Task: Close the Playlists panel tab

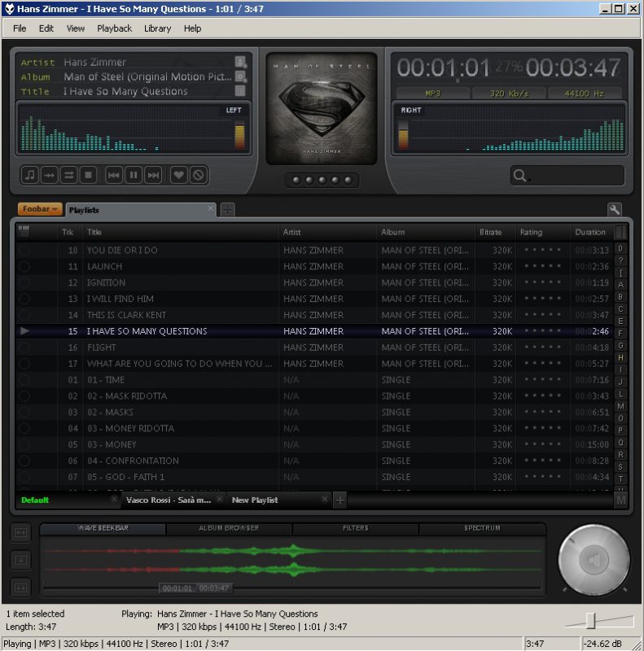Action: tap(211, 207)
